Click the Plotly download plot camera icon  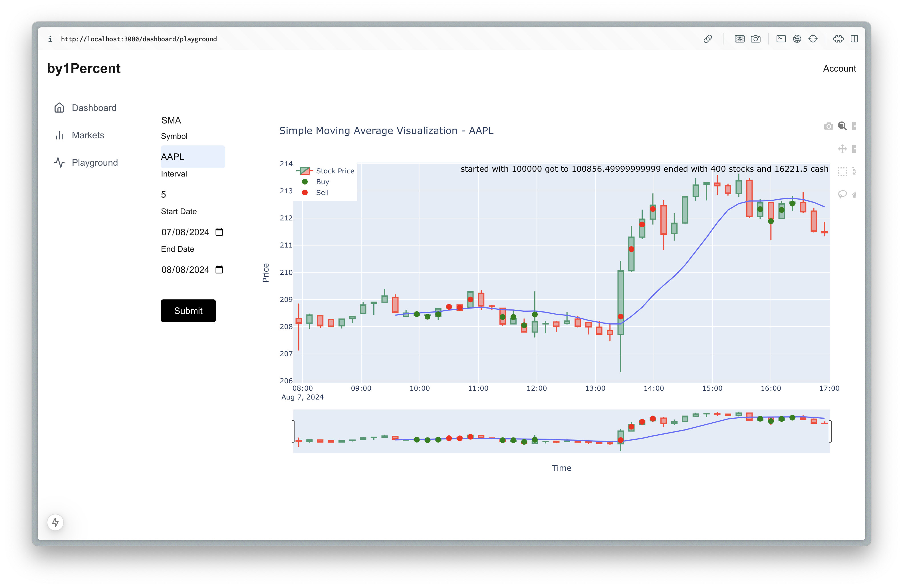click(x=828, y=126)
